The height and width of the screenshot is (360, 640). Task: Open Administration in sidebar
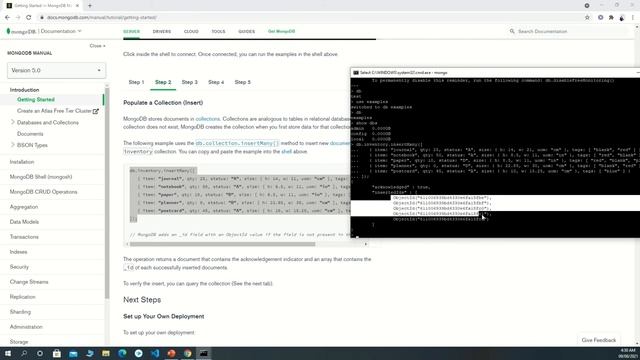[26, 327]
